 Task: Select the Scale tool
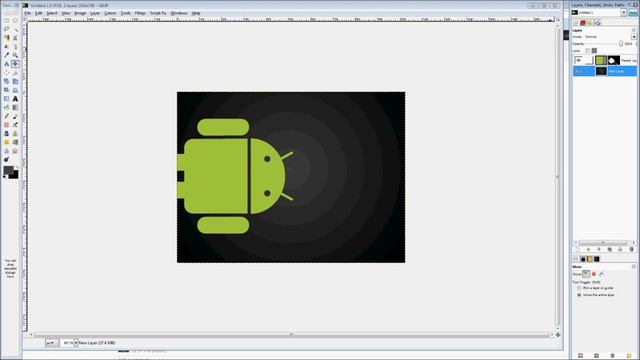[15, 81]
